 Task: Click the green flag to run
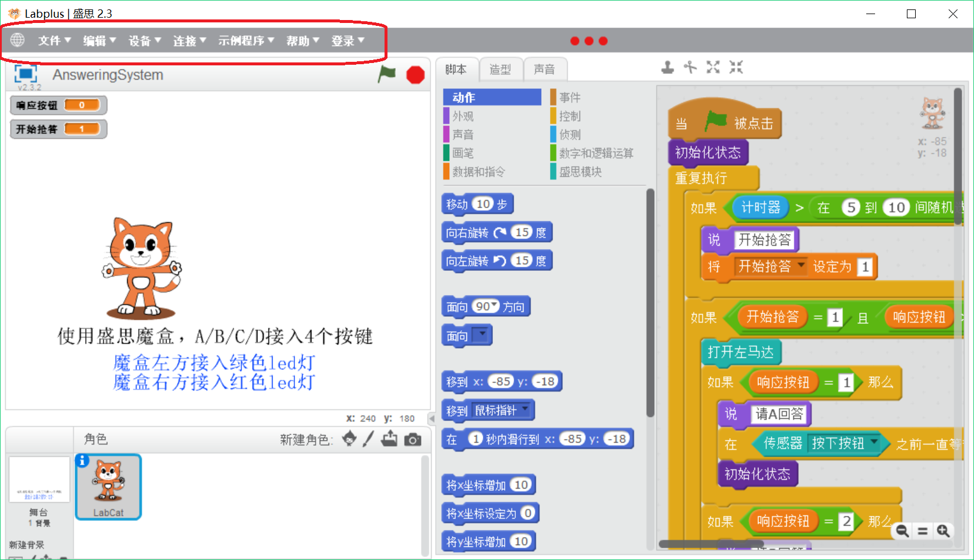387,74
